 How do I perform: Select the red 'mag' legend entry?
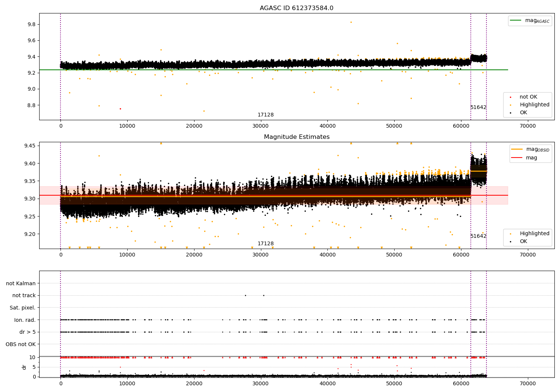[525, 158]
